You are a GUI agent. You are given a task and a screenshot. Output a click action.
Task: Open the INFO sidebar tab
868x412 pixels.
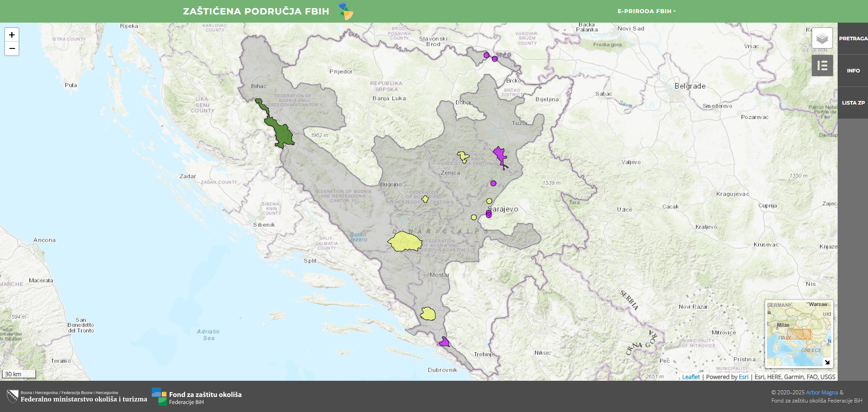tap(853, 70)
